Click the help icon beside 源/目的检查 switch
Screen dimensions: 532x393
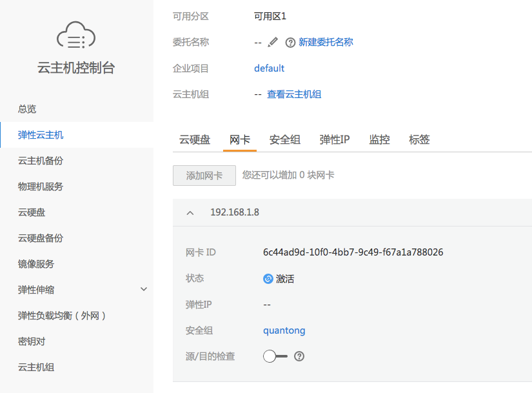[299, 356]
